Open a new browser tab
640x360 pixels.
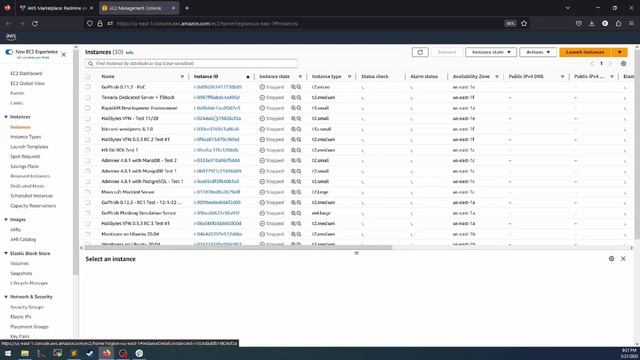pyautogui.click(x=187, y=8)
